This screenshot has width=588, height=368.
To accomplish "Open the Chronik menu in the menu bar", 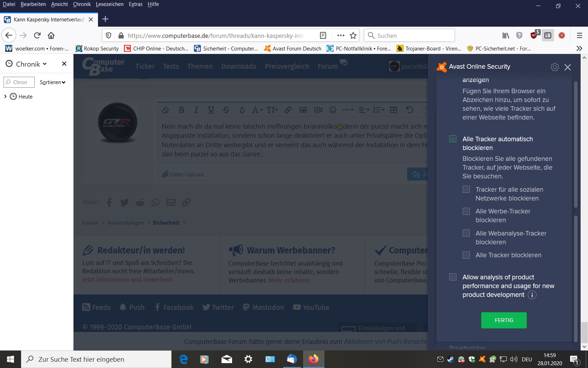I will (x=82, y=4).
